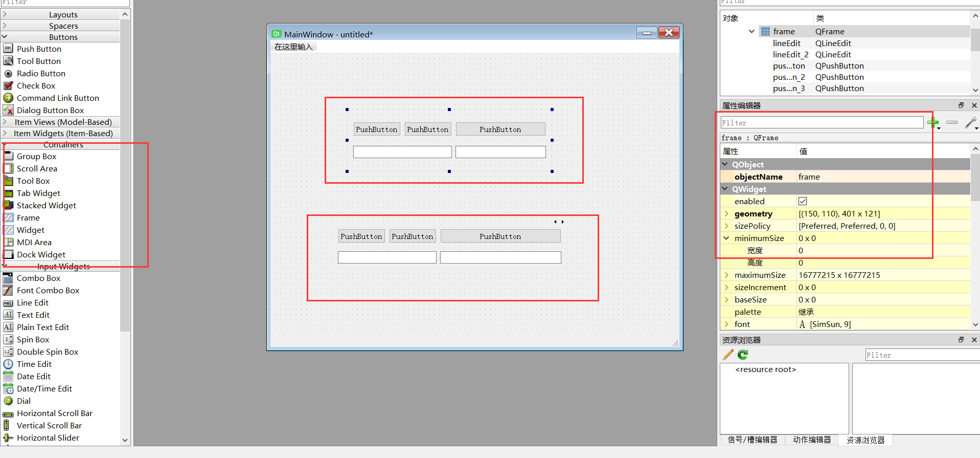Click the left line edit in upper frame
This screenshot has width=980, height=458.
pos(402,152)
